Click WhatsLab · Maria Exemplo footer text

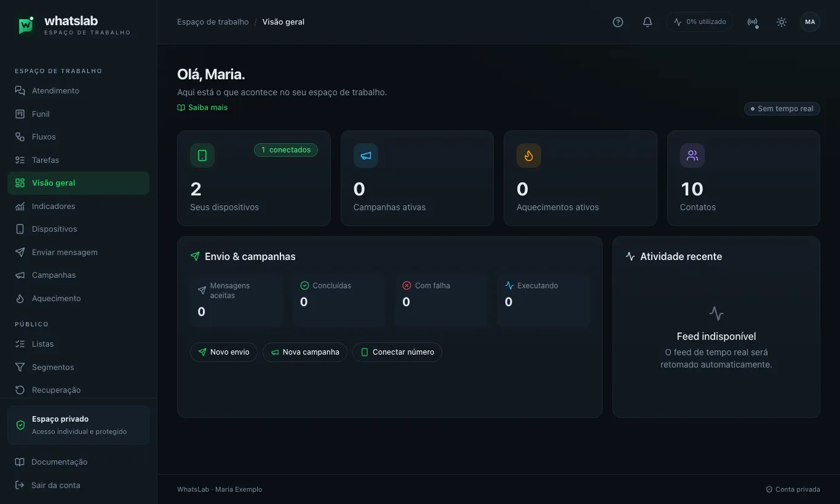220,490
